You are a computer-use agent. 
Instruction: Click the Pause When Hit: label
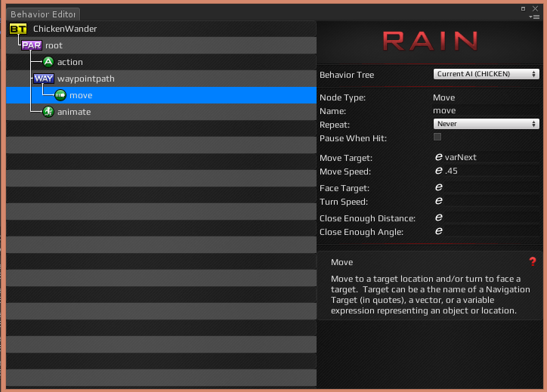(x=353, y=138)
